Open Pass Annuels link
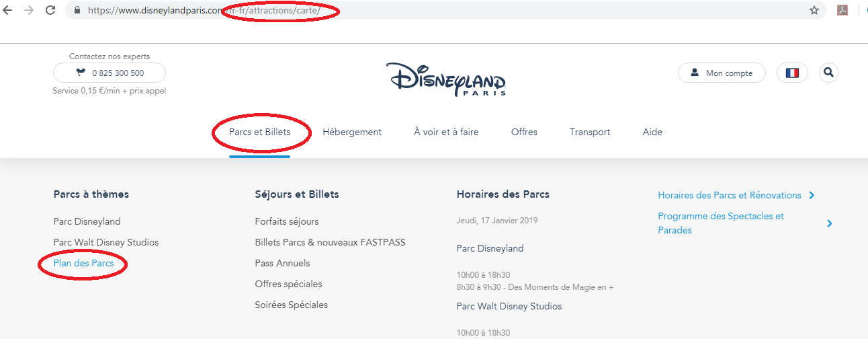Image resolution: width=868 pixels, height=339 pixels. (x=283, y=263)
